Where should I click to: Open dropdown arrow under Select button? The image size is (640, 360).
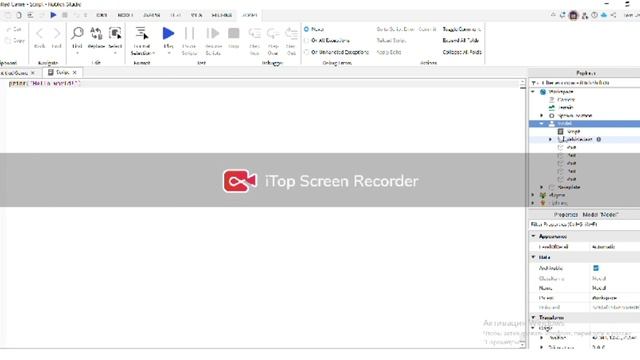(x=115, y=53)
